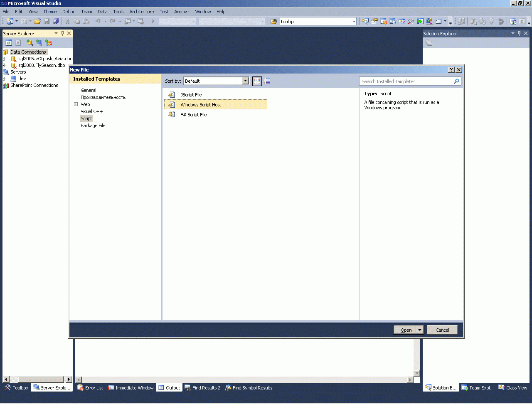Image resolution: width=532 pixels, height=404 pixels.
Task: Switch to the Team Explorer tab
Action: pyautogui.click(x=478, y=388)
